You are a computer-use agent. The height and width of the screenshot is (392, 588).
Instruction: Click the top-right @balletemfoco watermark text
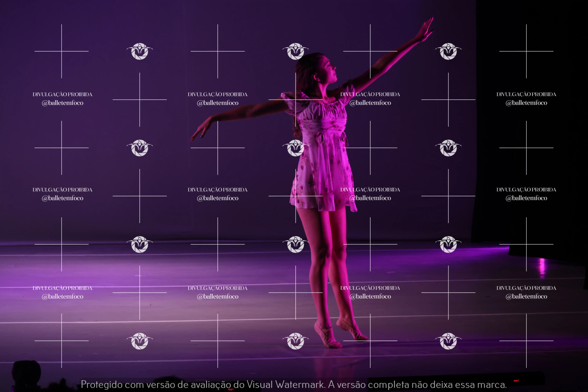point(526,103)
